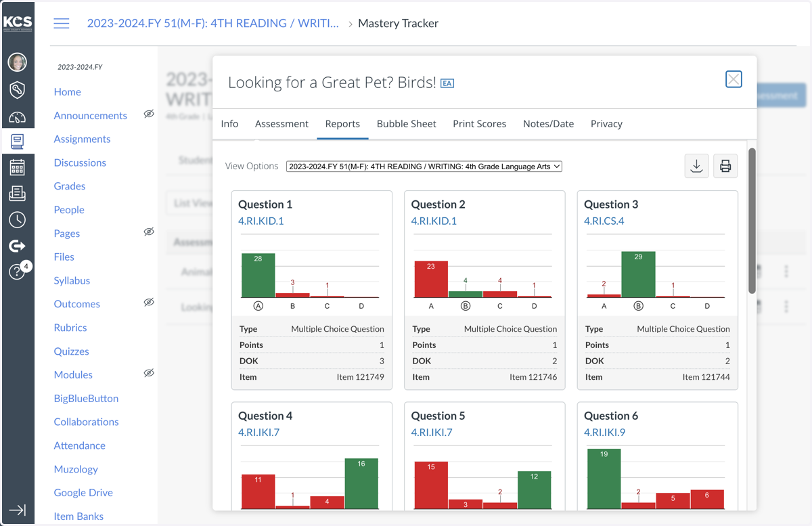Image resolution: width=812 pixels, height=526 pixels.
Task: Go to Home in course menu
Action: click(68, 92)
